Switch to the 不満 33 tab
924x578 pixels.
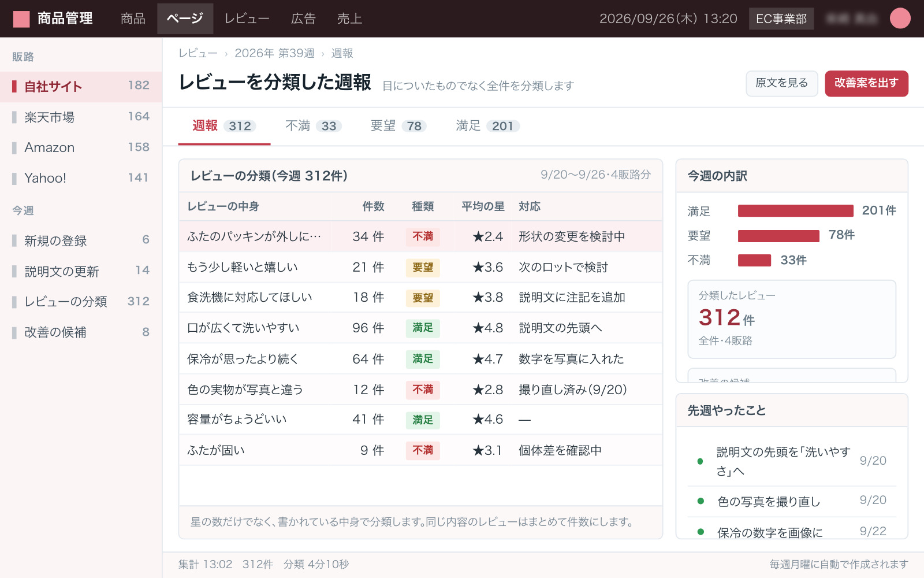(313, 126)
